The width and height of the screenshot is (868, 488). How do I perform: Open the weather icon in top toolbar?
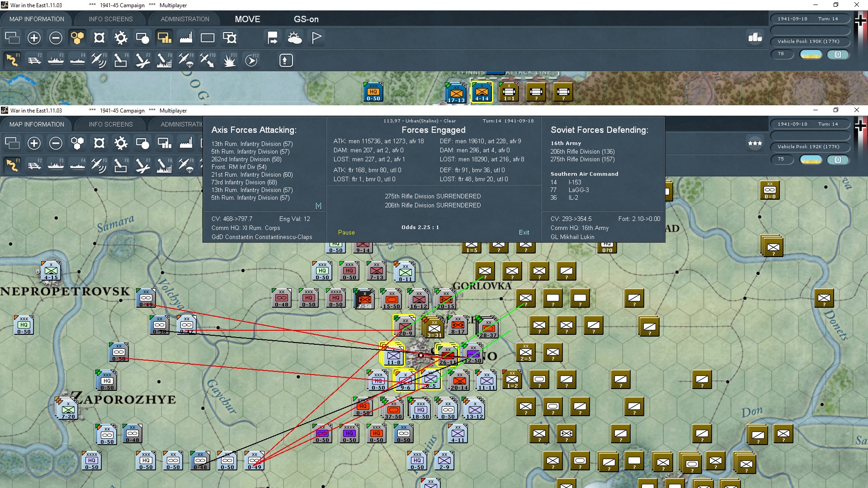pyautogui.click(x=294, y=38)
